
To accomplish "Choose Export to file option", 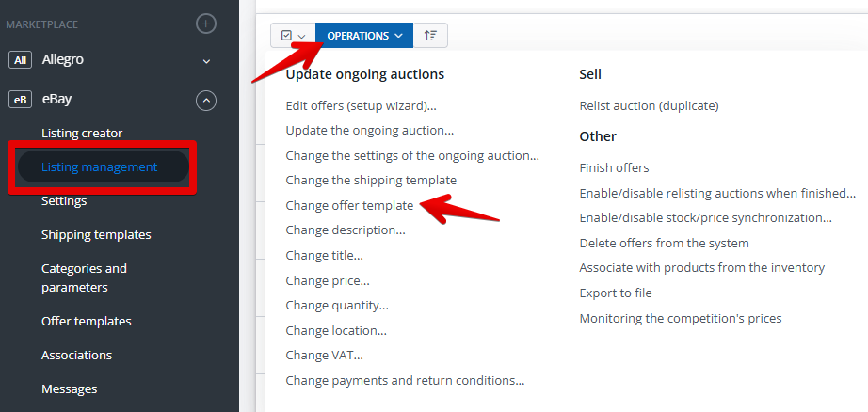I will pyautogui.click(x=616, y=293).
